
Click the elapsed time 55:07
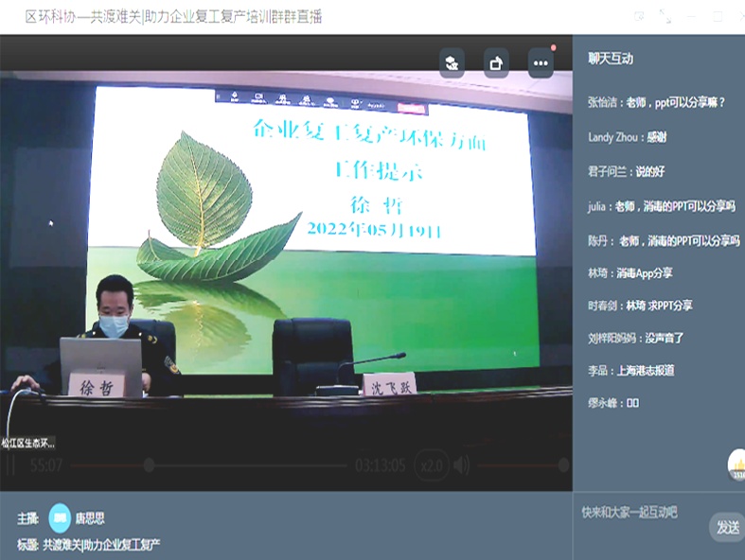46,465
